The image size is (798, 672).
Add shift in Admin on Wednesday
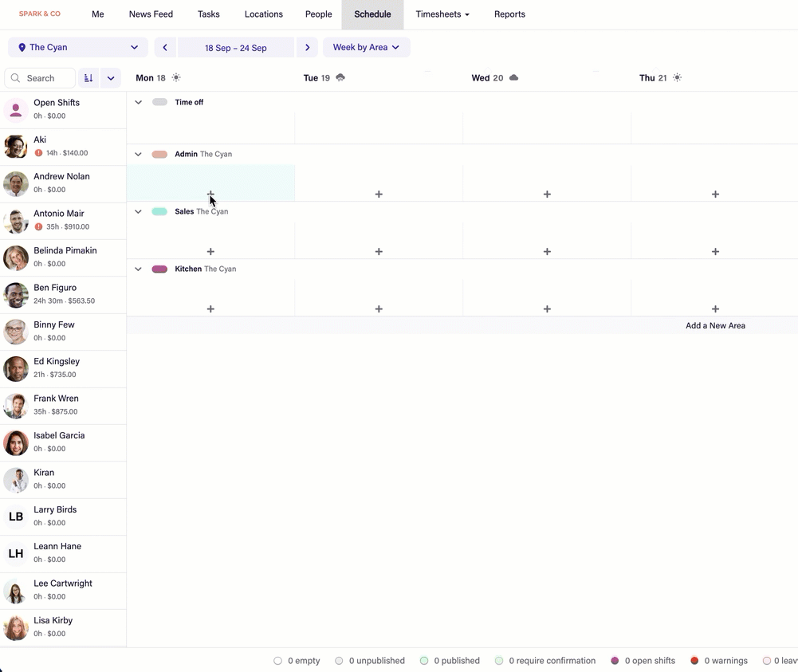click(x=547, y=194)
